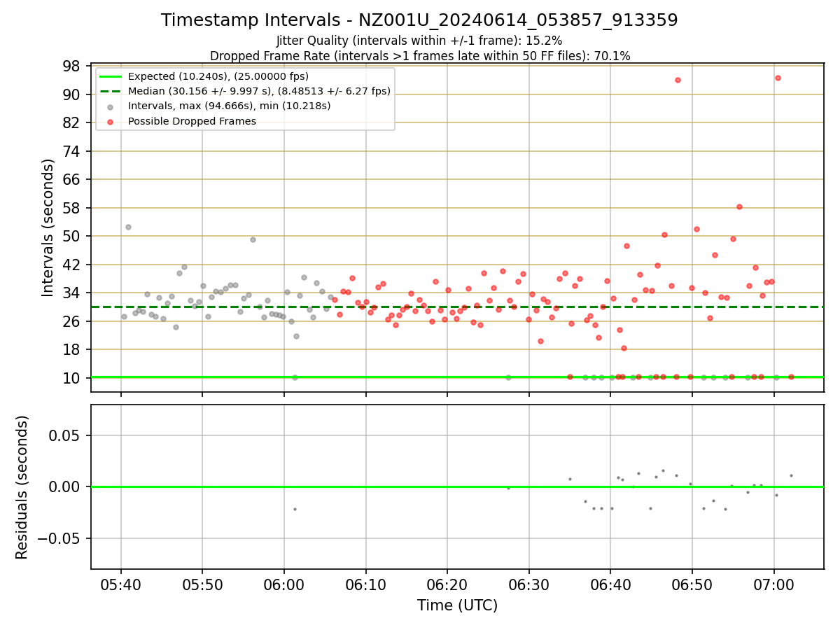The width and height of the screenshot is (840, 630).
Task: Click the 18 y-axis tick label
Action: pos(72,349)
